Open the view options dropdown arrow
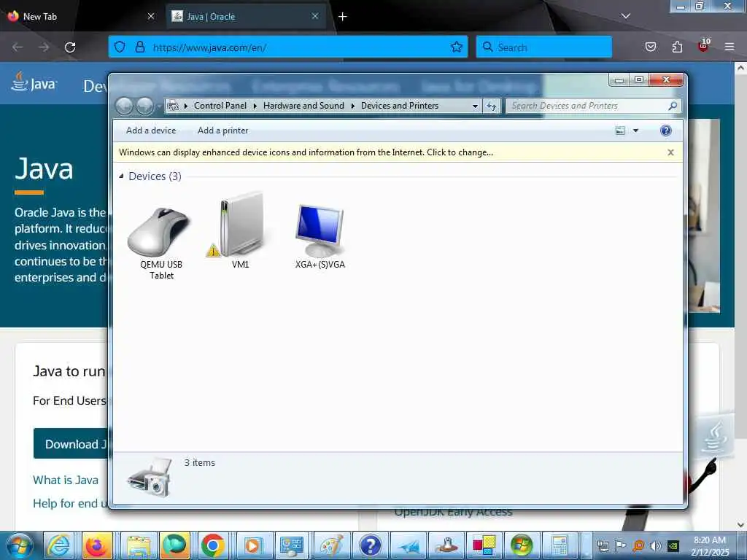Viewport: 747px width, 560px height. pyautogui.click(x=635, y=131)
